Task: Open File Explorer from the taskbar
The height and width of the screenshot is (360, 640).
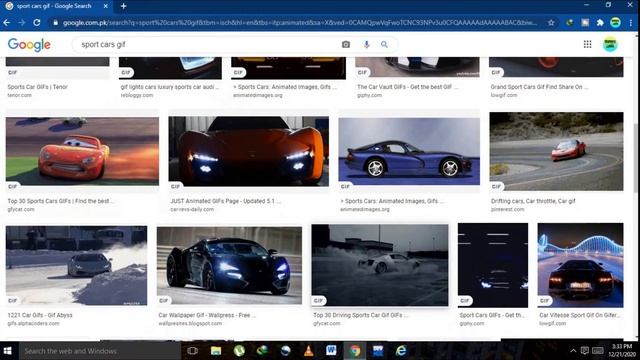Action: coord(216,351)
